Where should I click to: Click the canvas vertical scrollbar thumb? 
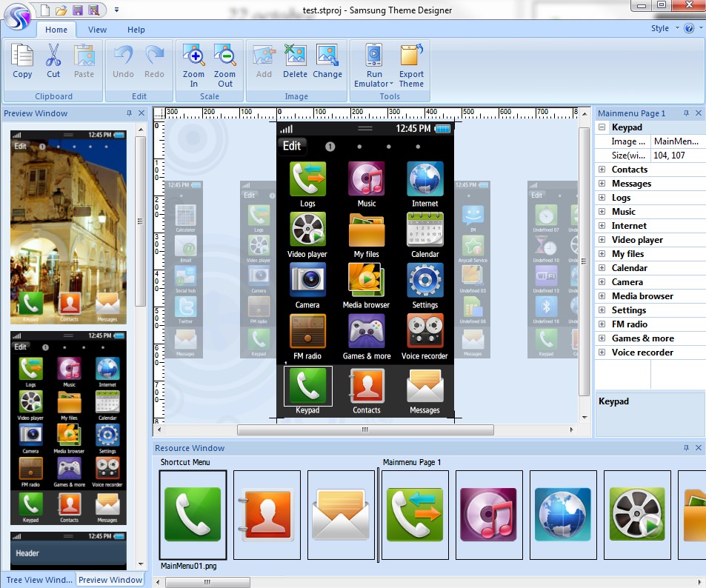coord(584,261)
